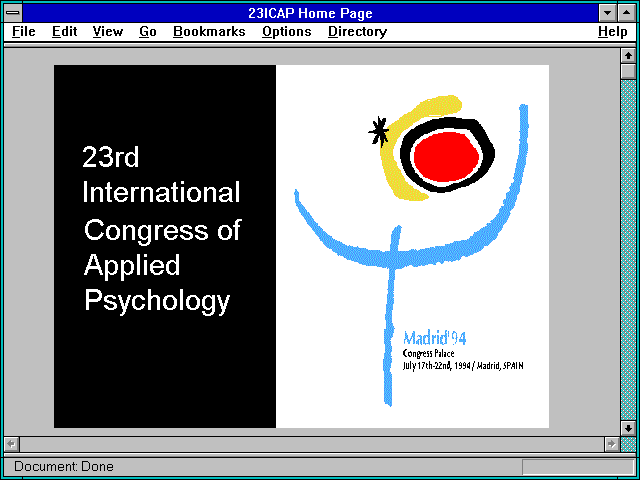Click the 23ICAP Home Page title bar

(310, 13)
